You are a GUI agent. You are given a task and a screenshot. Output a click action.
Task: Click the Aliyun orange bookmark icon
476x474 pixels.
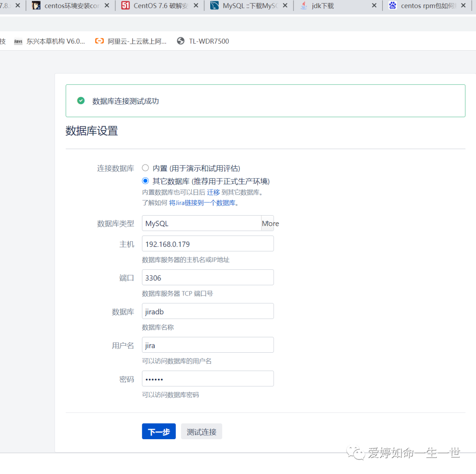tap(99, 41)
